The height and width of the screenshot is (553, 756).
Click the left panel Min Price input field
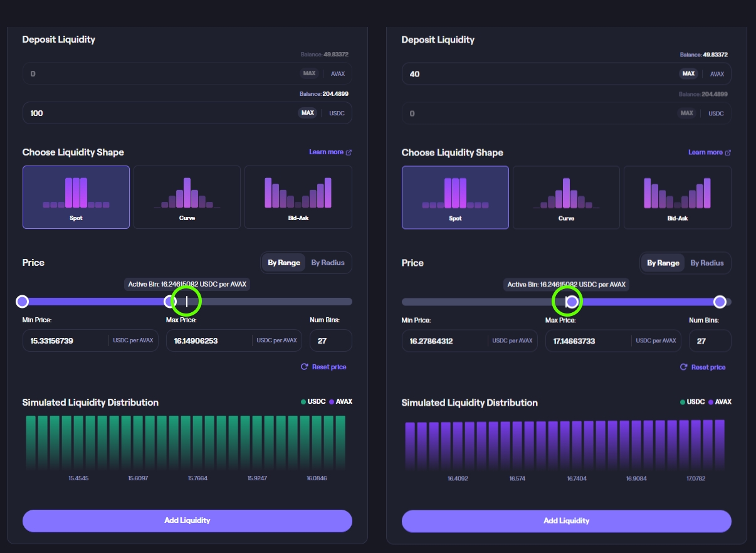click(66, 340)
